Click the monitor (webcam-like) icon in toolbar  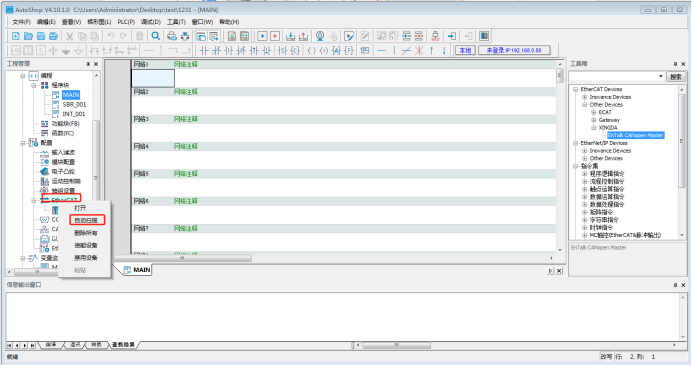(x=320, y=36)
